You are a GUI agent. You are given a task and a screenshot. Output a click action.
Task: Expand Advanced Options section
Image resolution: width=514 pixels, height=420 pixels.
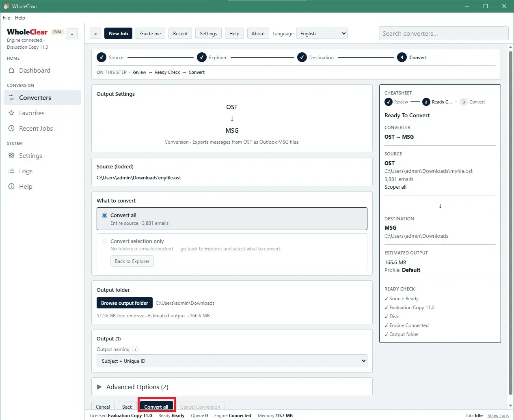click(x=232, y=387)
